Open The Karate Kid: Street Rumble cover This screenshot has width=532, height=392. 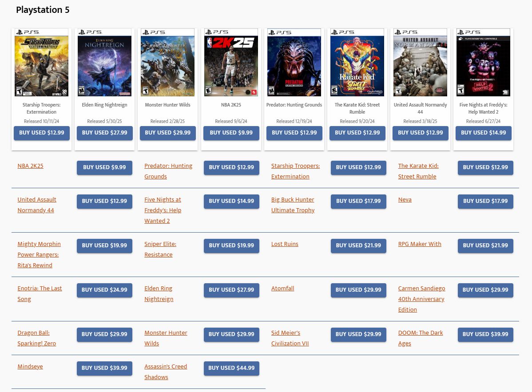pyautogui.click(x=357, y=63)
